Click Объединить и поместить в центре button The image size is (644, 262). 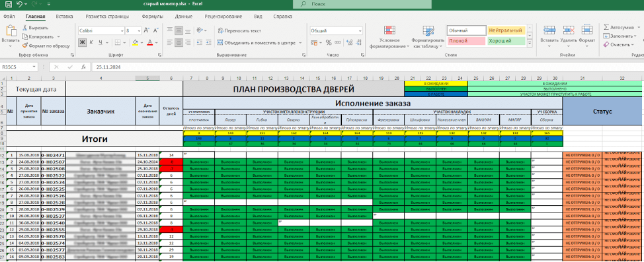click(x=257, y=43)
